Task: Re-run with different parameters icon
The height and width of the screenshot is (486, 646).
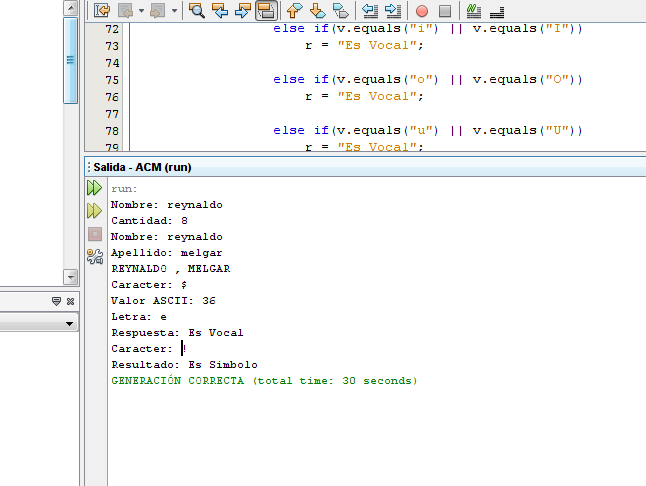Action: 94,210
